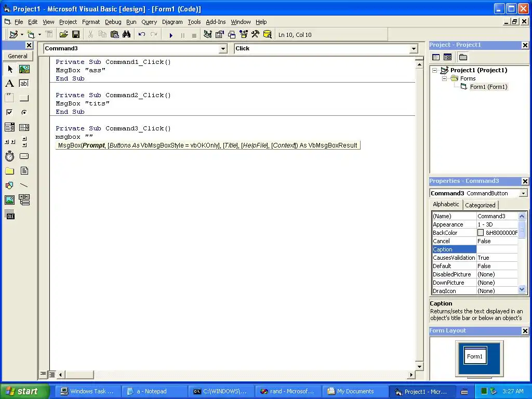Select the Frame control tool
Screen dimensions: 532x399
(x=10, y=98)
